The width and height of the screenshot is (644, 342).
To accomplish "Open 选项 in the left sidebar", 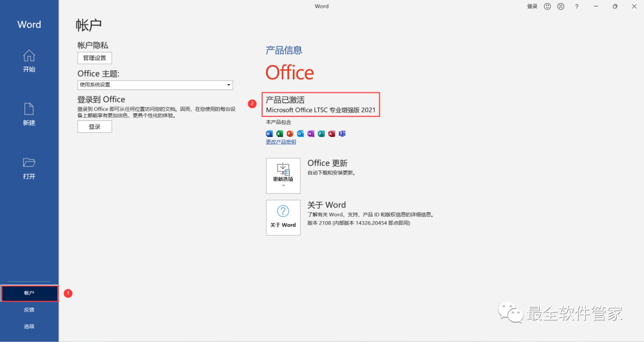I will click(x=29, y=327).
